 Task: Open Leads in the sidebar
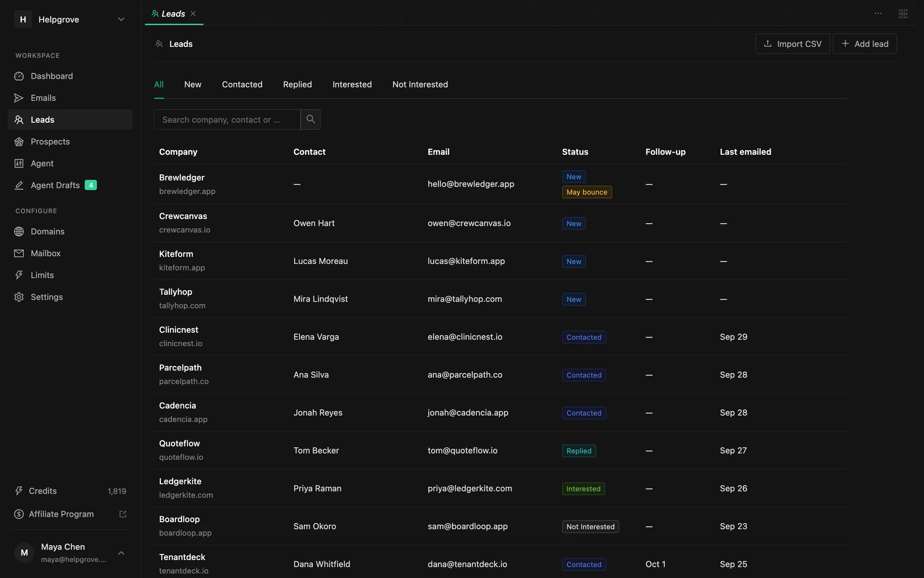[70, 119]
